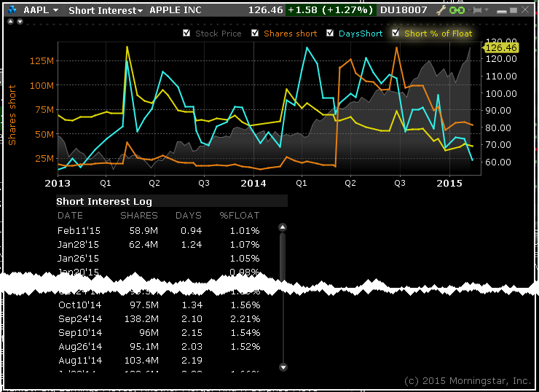Click the 103.4M shares value
Screen dimensions: 539x392
pyautogui.click(x=141, y=361)
